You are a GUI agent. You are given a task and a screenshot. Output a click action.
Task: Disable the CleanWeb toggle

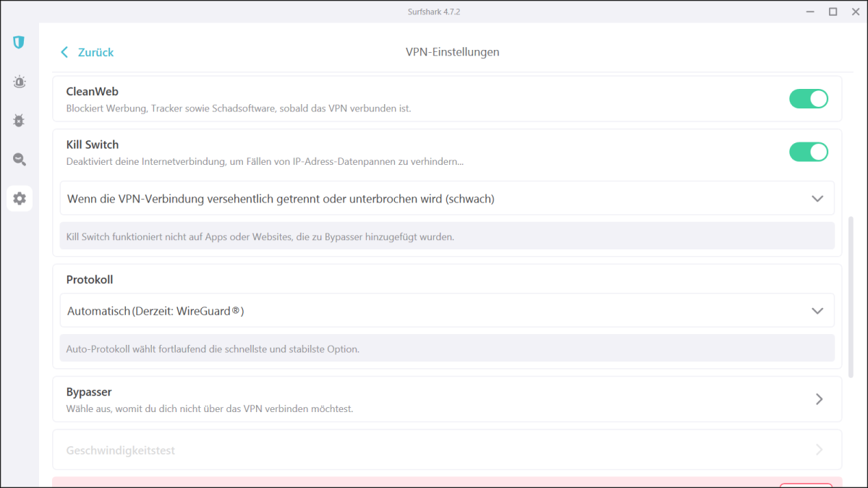click(809, 99)
